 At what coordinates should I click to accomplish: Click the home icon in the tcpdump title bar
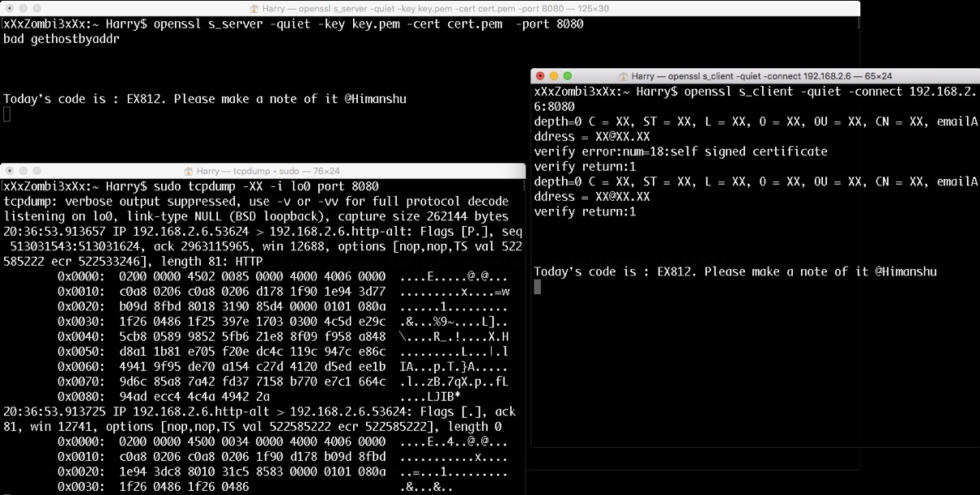tap(189, 171)
